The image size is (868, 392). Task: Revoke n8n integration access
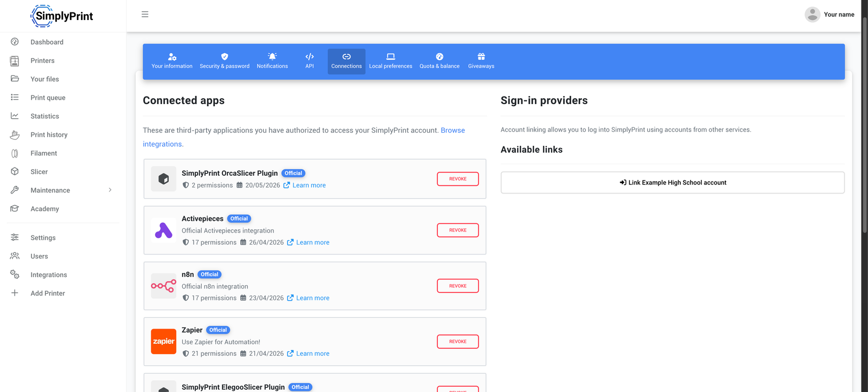(458, 286)
